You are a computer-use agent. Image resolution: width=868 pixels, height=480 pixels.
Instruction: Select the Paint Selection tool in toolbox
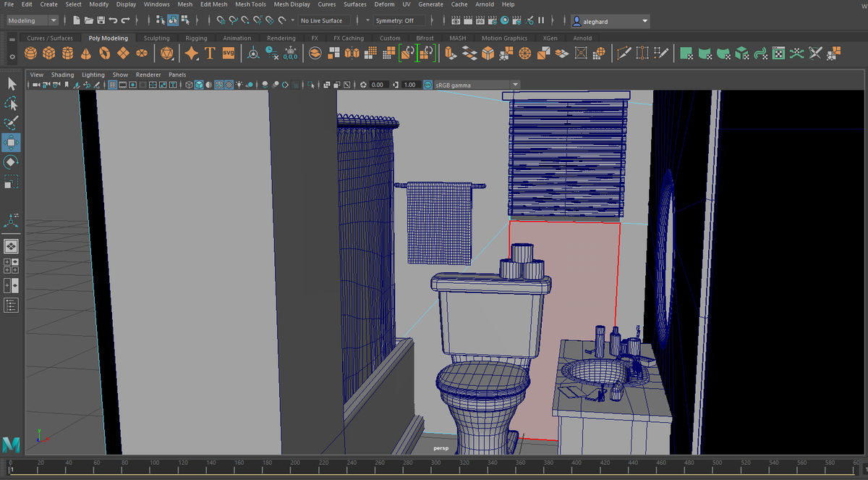point(11,123)
